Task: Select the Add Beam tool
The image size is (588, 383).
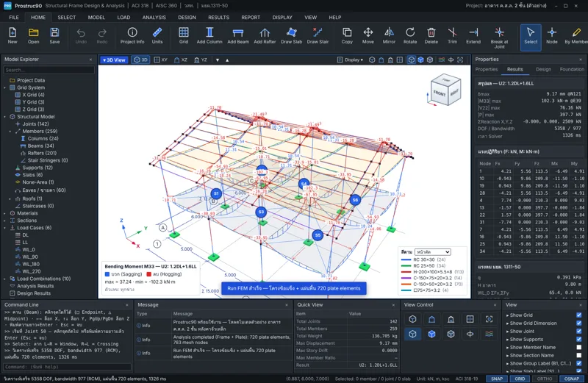Action: coord(237,36)
